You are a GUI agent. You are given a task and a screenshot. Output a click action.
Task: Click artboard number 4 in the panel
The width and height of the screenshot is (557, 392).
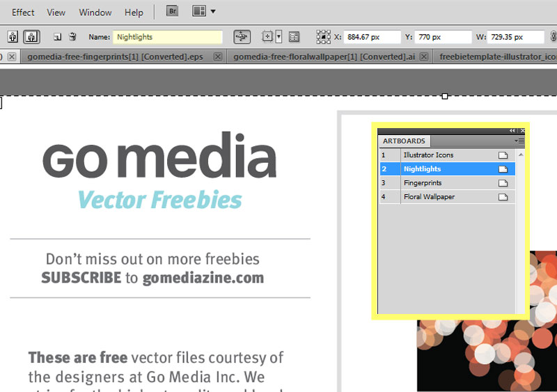[x=384, y=196]
